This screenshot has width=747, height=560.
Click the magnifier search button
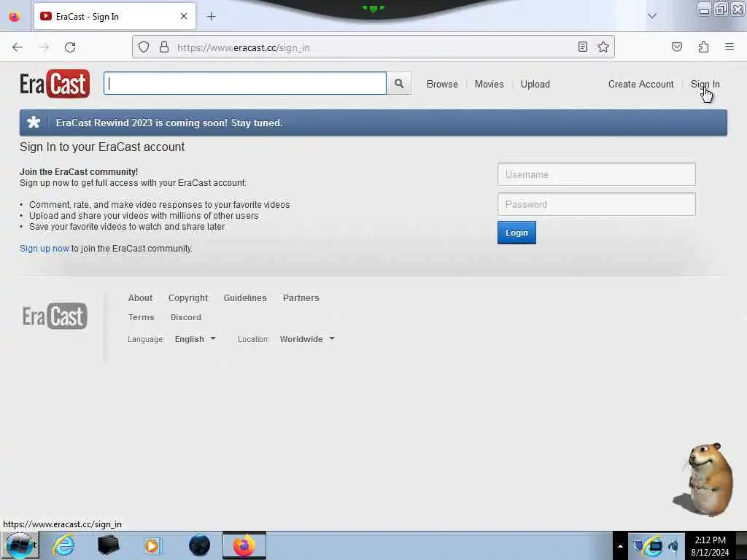(x=399, y=84)
